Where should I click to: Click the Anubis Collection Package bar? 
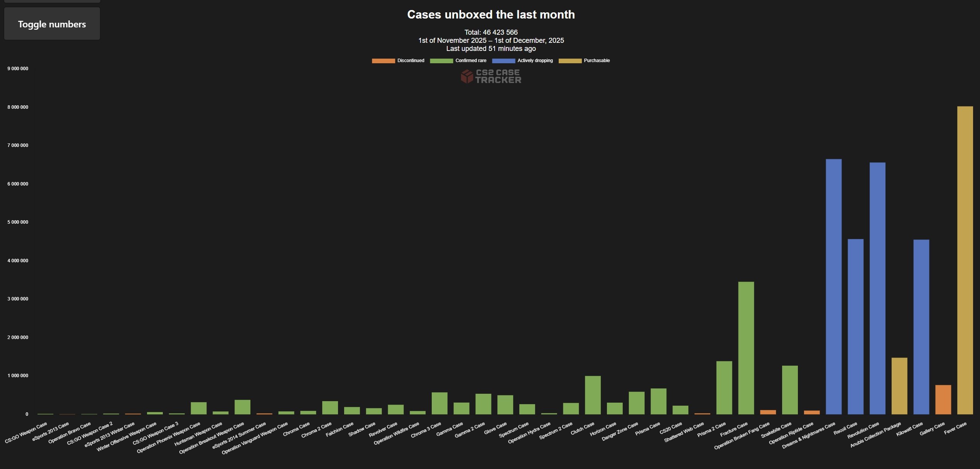tap(899, 386)
